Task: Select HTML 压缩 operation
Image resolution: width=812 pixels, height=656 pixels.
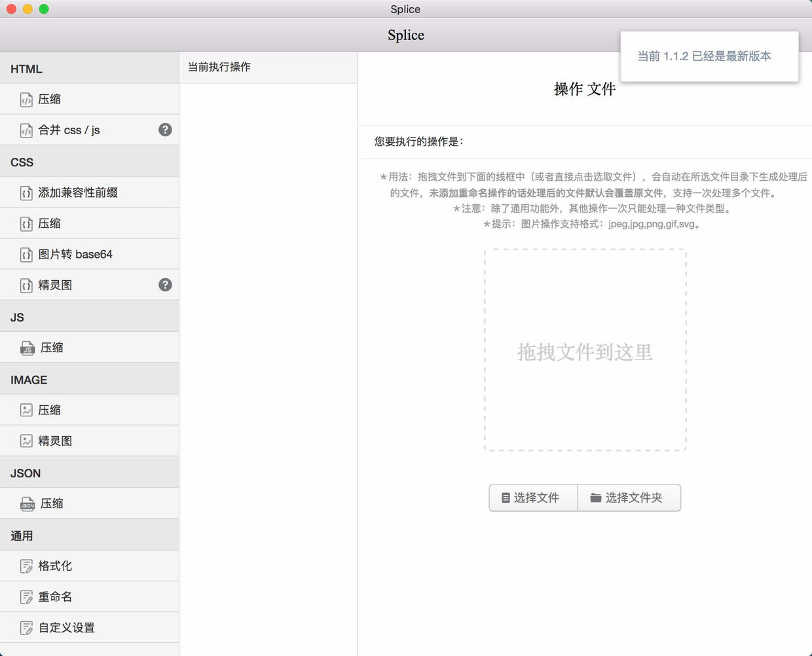Action: coord(89,99)
